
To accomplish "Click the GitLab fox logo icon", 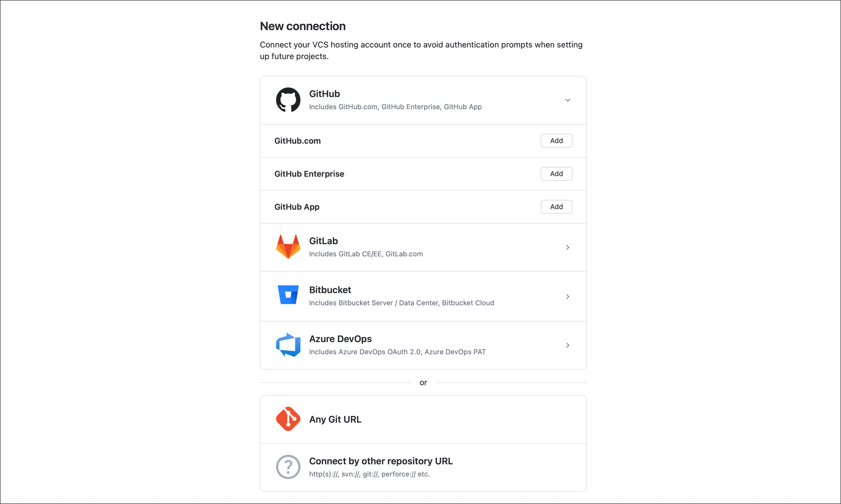I will [288, 247].
